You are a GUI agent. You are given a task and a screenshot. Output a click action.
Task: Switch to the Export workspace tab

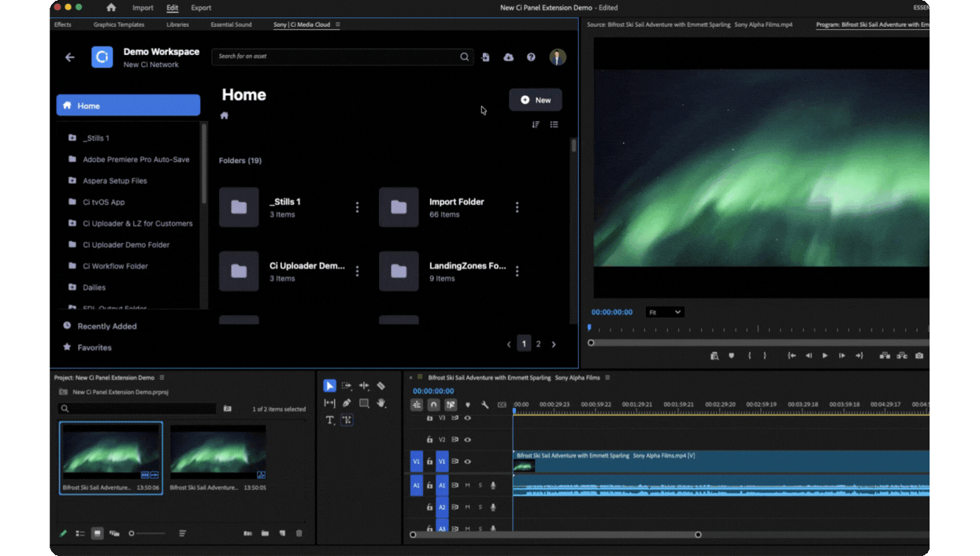point(201,8)
